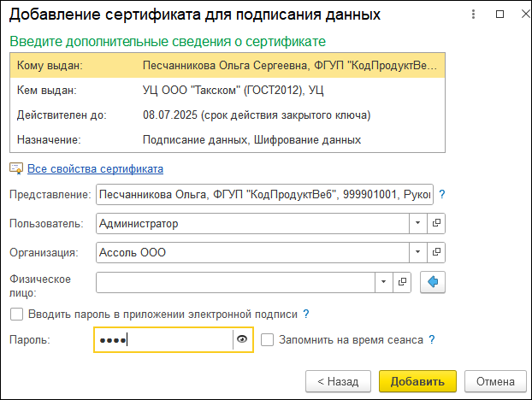Click the help icon next to Запомнить на время сеанса
Viewport: 532px width, 400px height.
click(x=432, y=339)
